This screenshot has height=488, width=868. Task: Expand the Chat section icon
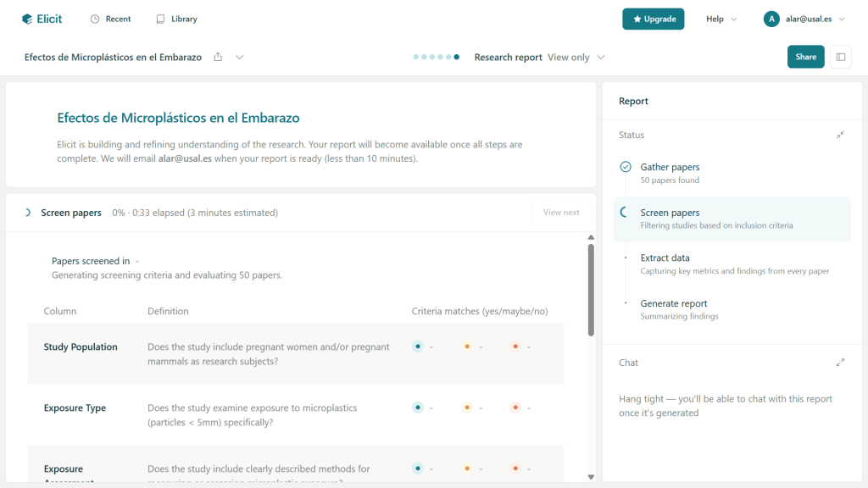(x=840, y=363)
